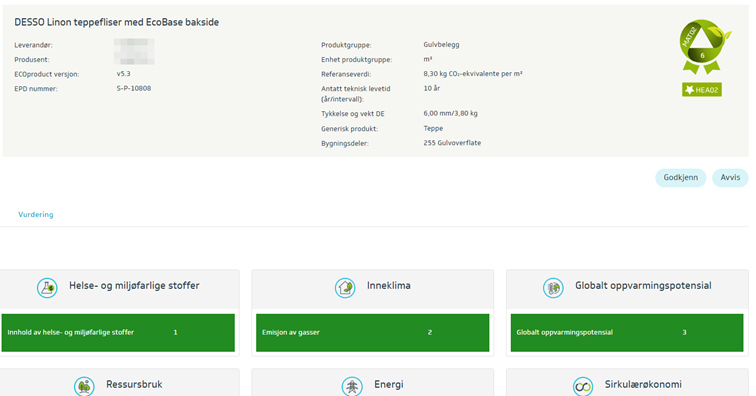
Task: Open the Vurdering tab
Action: 36,215
